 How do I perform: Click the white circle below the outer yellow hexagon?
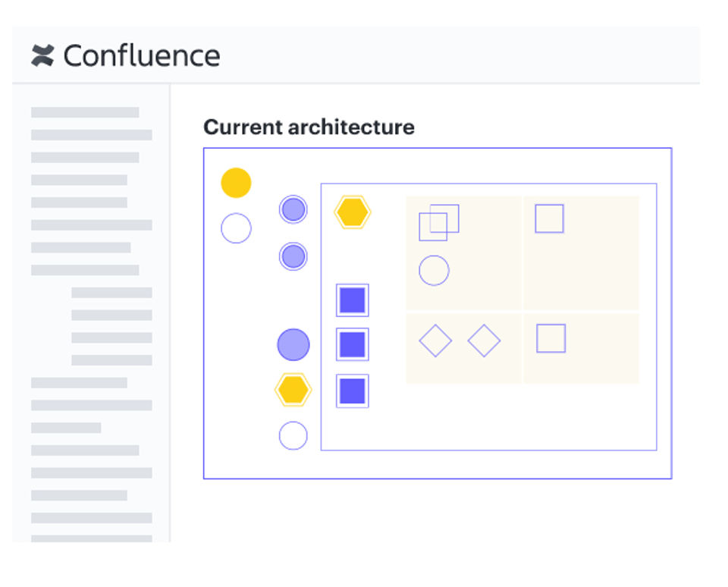pos(293,435)
